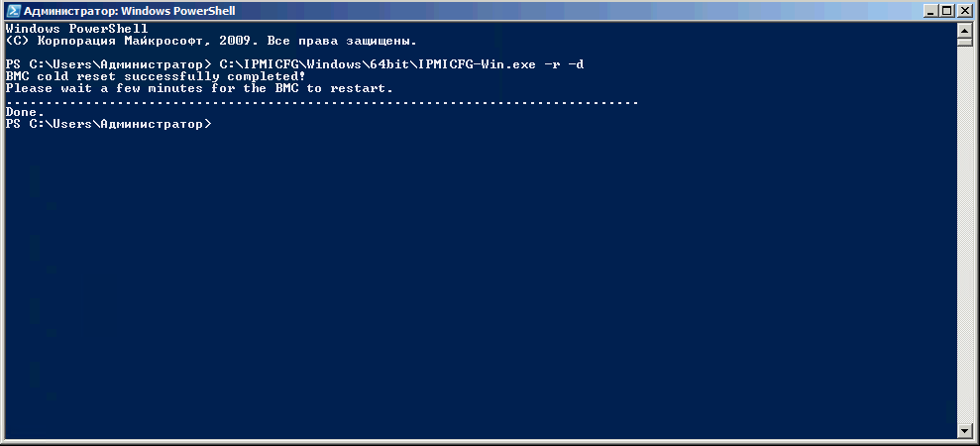The image size is (980, 446).
Task: Click the Microsoft copyright line
Action: [x=211, y=41]
